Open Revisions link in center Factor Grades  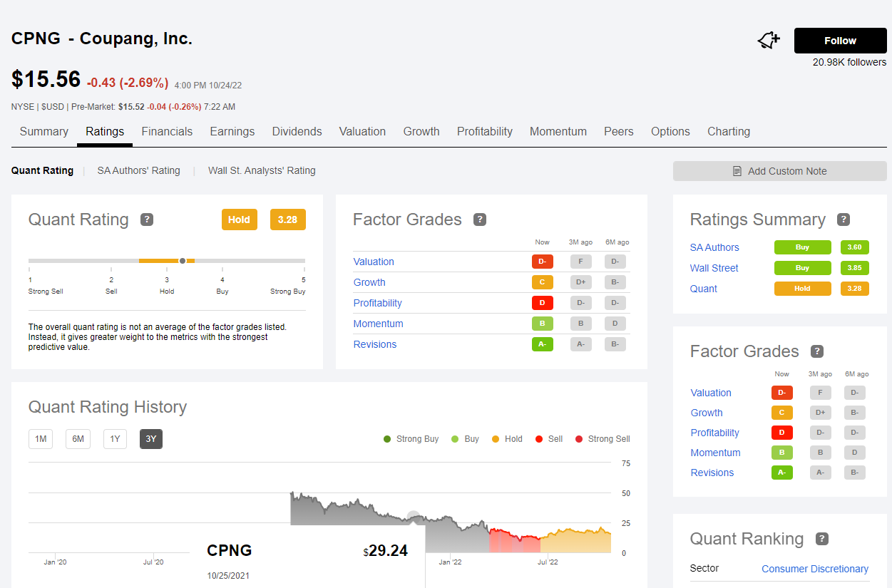pos(375,344)
